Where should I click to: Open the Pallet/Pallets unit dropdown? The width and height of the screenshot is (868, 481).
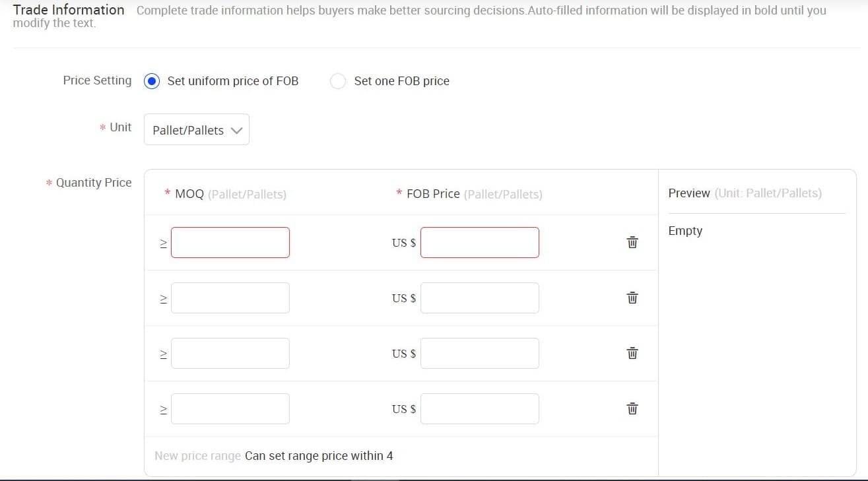(x=196, y=130)
